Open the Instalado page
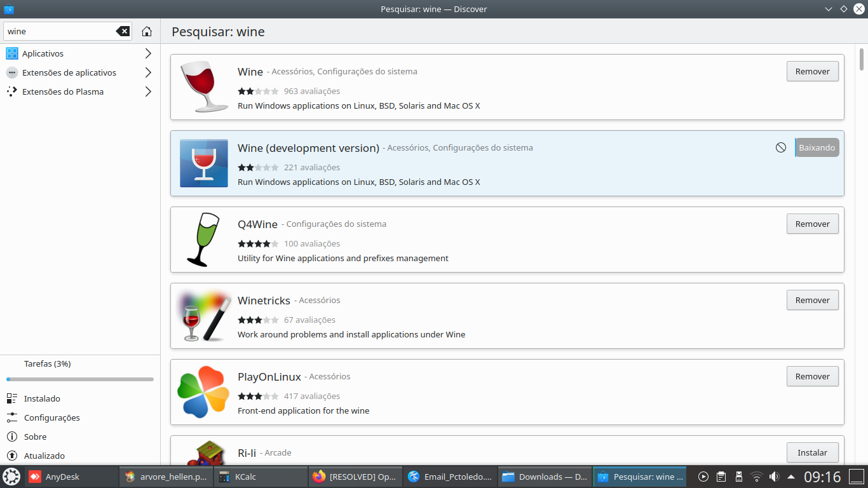 click(80, 398)
